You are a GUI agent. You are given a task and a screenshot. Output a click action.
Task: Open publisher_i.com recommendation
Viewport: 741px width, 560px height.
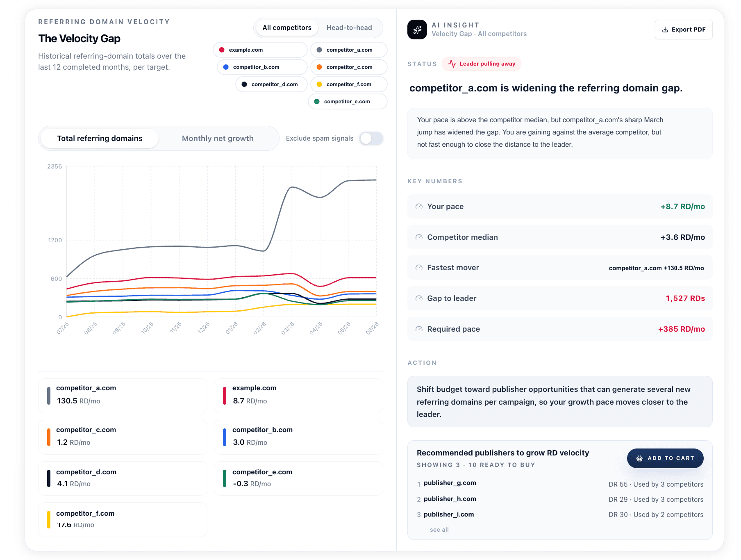coord(449,514)
